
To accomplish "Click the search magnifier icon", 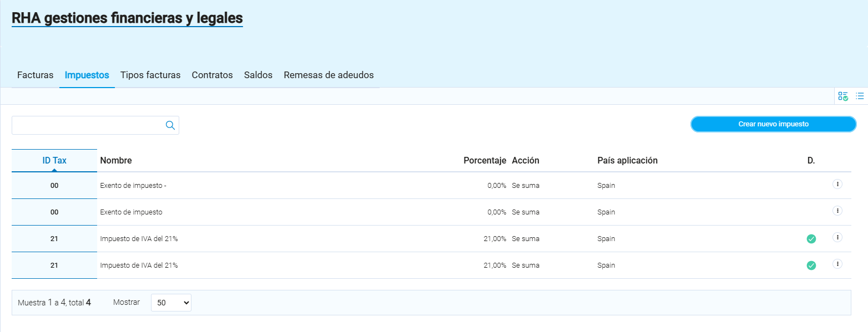I will 170,125.
